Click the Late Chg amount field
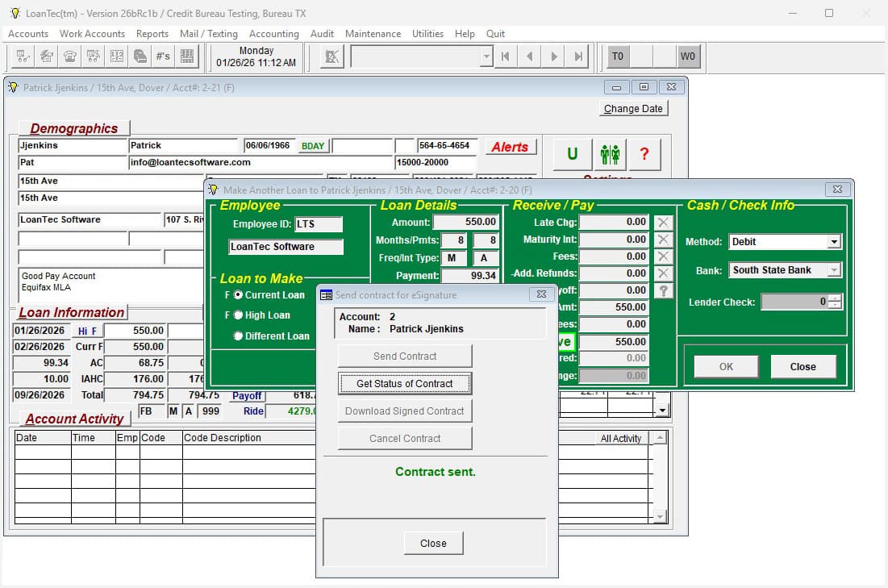The width and height of the screenshot is (888, 588). click(613, 222)
